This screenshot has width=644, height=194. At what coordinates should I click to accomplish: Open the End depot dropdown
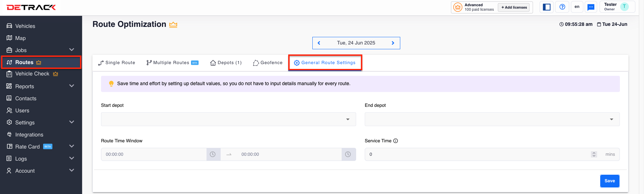point(492,119)
